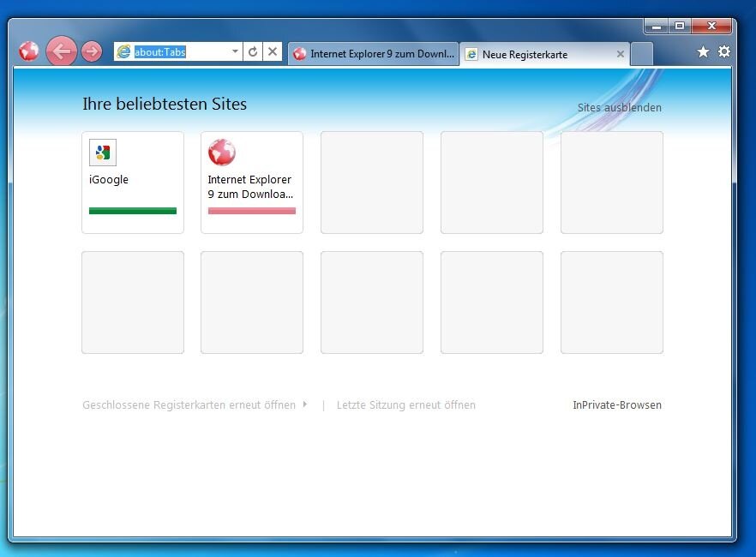The image size is (756, 557).
Task: Click the forward navigation arrow button
Action: click(92, 51)
